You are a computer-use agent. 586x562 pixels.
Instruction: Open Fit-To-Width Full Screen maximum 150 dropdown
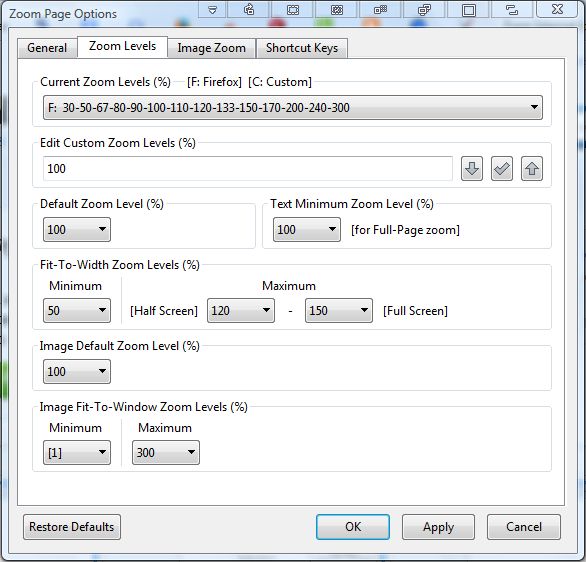point(339,311)
